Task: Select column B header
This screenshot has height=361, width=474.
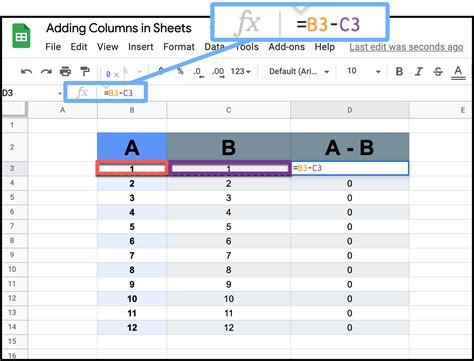Action: coord(132,110)
